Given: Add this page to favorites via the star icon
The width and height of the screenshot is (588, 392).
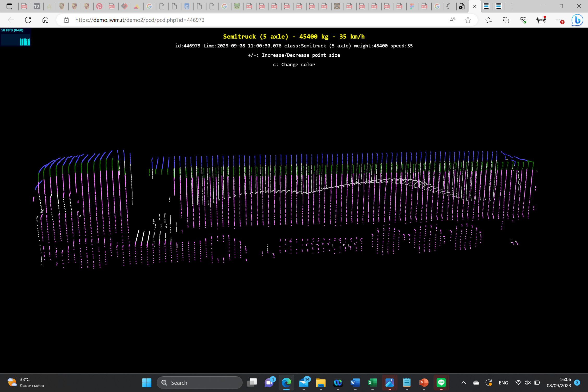Looking at the screenshot, I should pos(468,20).
